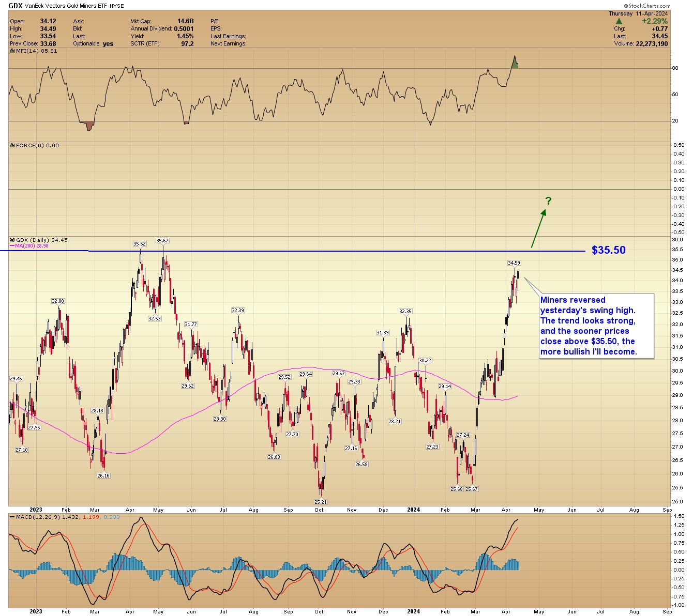Click the FORCE(0) indicator legend icon
This screenshot has height=616, width=693.
(12, 146)
